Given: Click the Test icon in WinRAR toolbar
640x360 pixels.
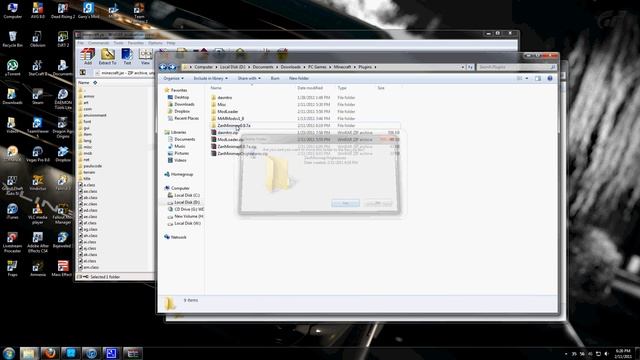Looking at the screenshot, I should pos(127,56).
